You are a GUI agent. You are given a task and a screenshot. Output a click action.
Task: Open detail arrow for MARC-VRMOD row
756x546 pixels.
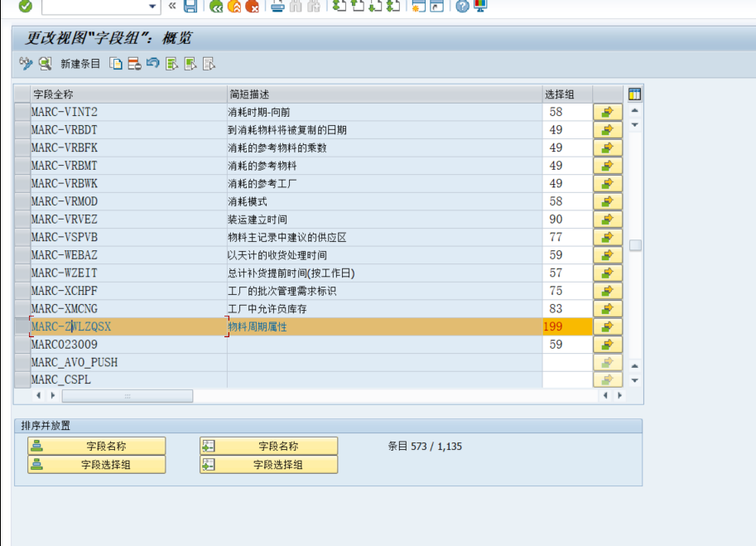point(608,201)
